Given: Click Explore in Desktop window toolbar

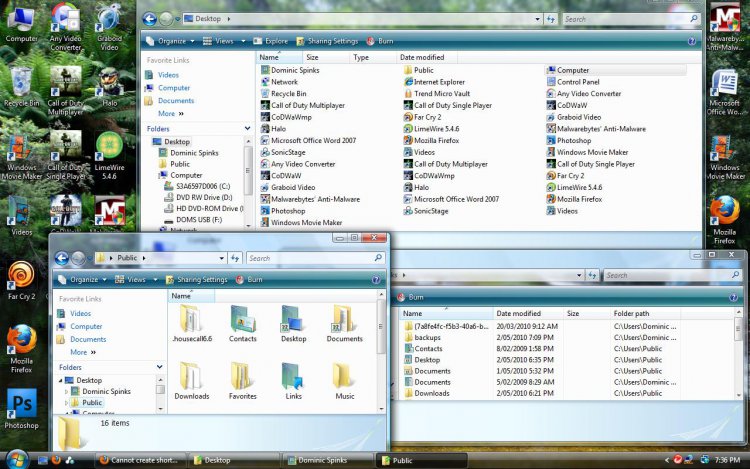Looking at the screenshot, I should click(271, 41).
